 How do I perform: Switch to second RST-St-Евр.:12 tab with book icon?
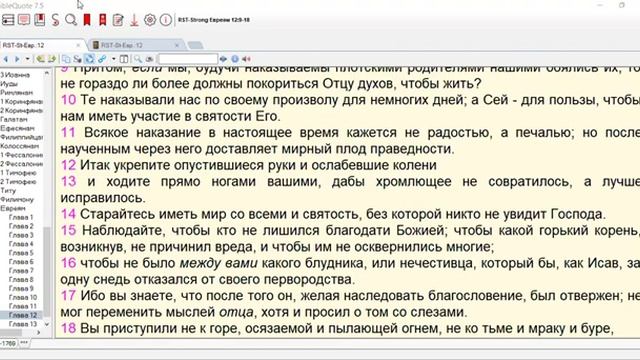click(x=122, y=45)
